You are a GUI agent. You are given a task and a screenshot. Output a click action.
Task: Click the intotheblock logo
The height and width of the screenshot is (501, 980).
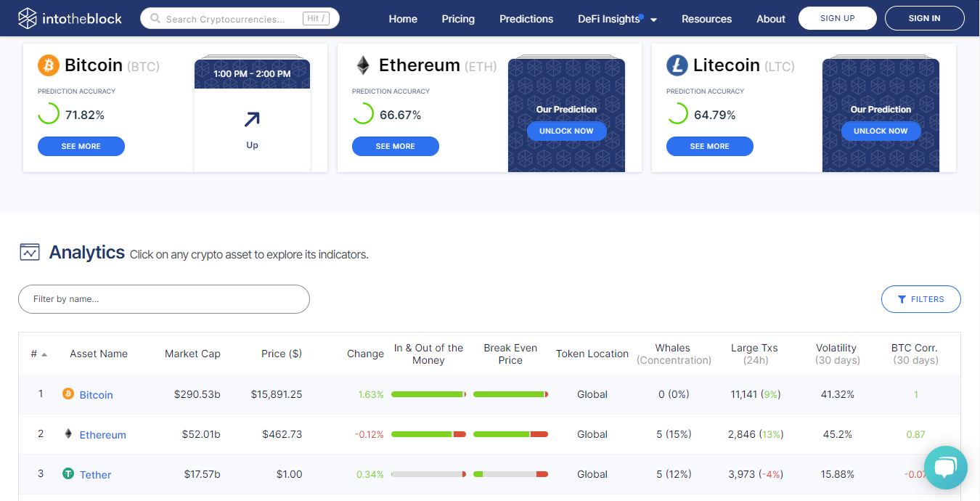pyautogui.click(x=70, y=18)
